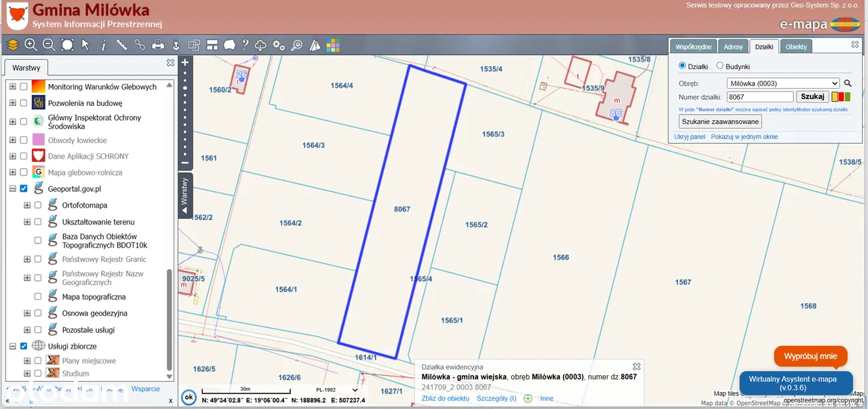Switch to the Adresy tab
Screen dimensions: 868x409
[x=733, y=47]
